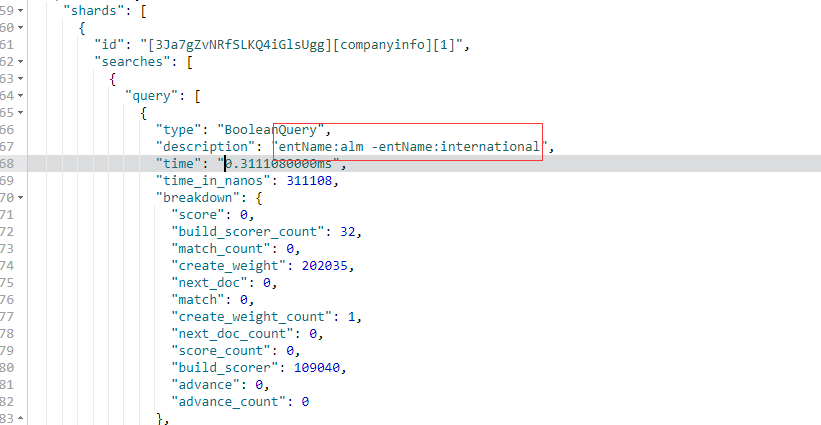Collapse the "searches" array fold arrow
This screenshot has height=425, width=821.
(20, 61)
